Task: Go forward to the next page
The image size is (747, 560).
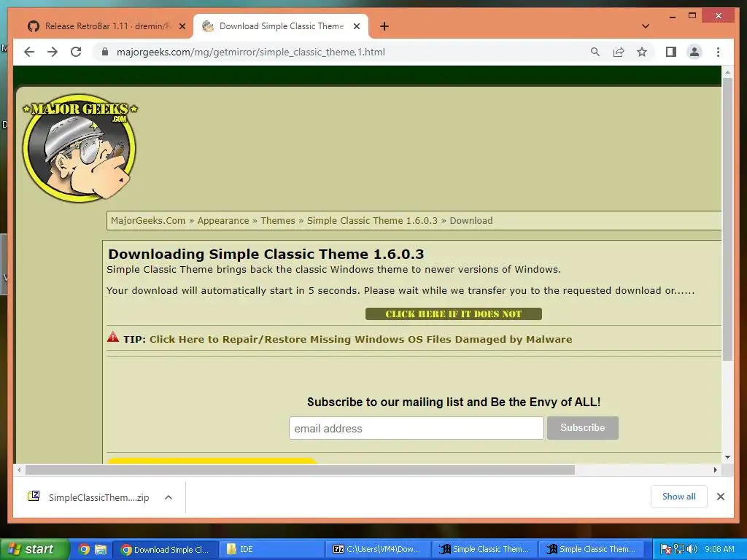Action: pyautogui.click(x=53, y=52)
